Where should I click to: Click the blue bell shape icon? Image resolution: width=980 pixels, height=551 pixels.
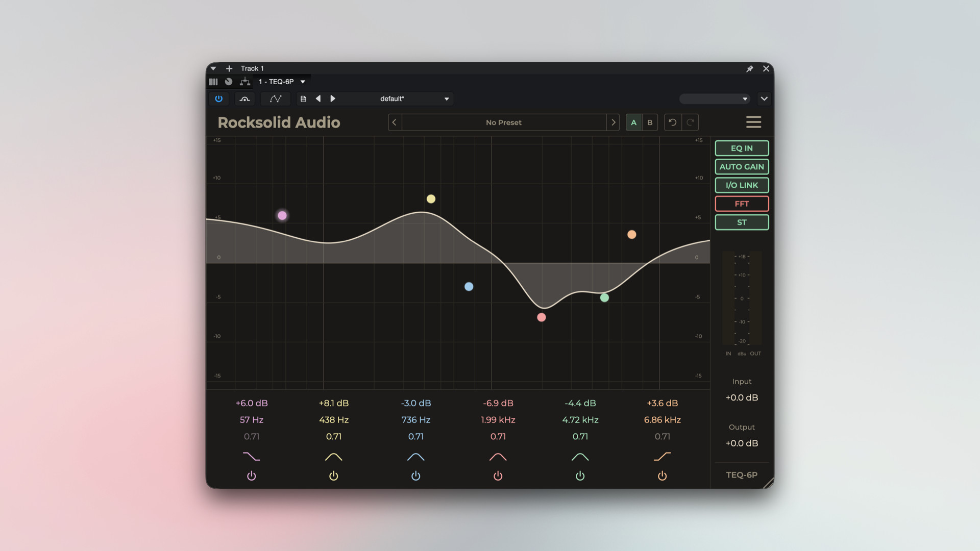coord(416,457)
